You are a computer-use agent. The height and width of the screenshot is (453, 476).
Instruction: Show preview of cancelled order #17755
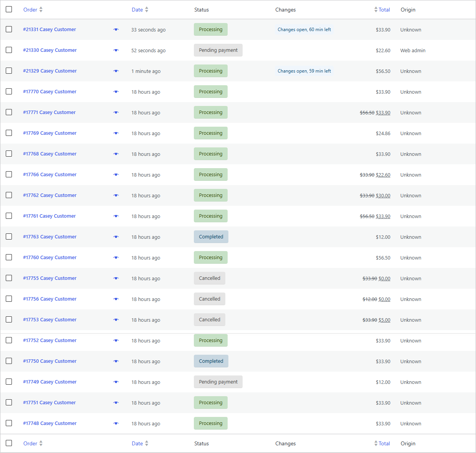click(116, 278)
